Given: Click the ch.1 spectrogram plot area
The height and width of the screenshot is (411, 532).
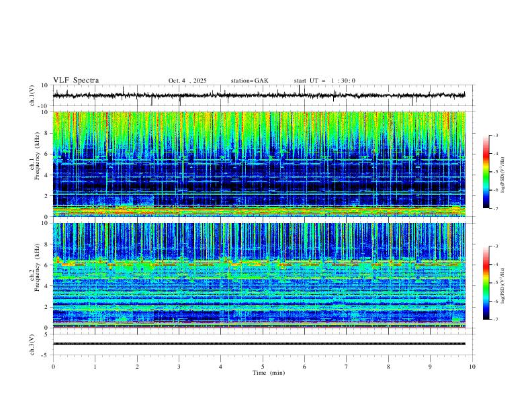Looking at the screenshot, I should [x=259, y=164].
